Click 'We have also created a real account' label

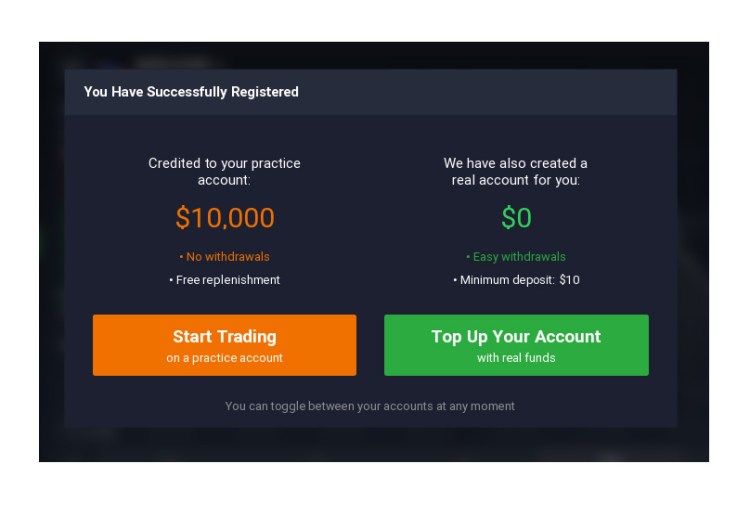516,171
